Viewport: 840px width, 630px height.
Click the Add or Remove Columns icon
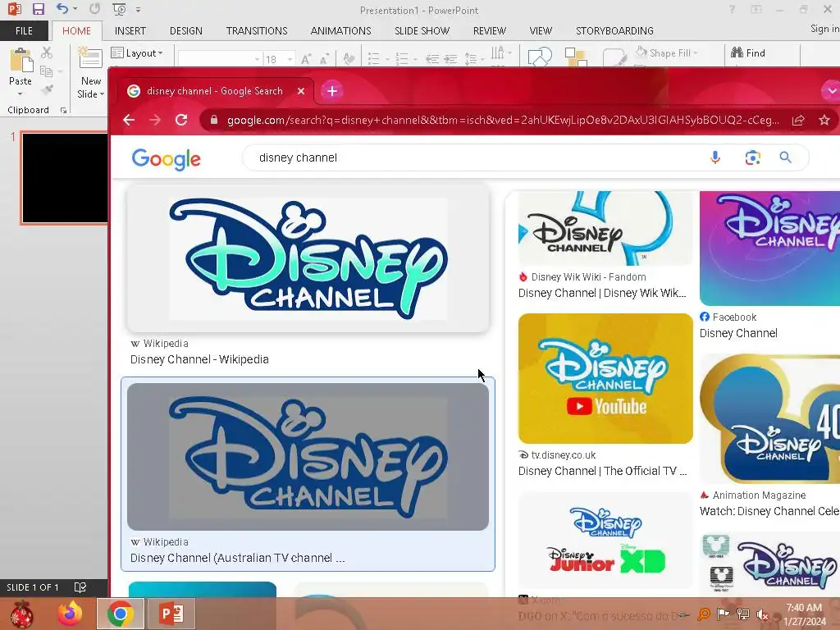[x=498, y=53]
